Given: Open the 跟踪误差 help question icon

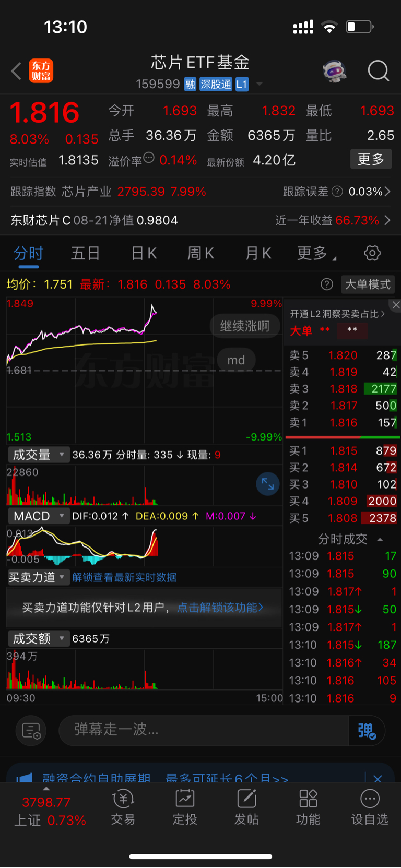Looking at the screenshot, I should click(x=337, y=192).
